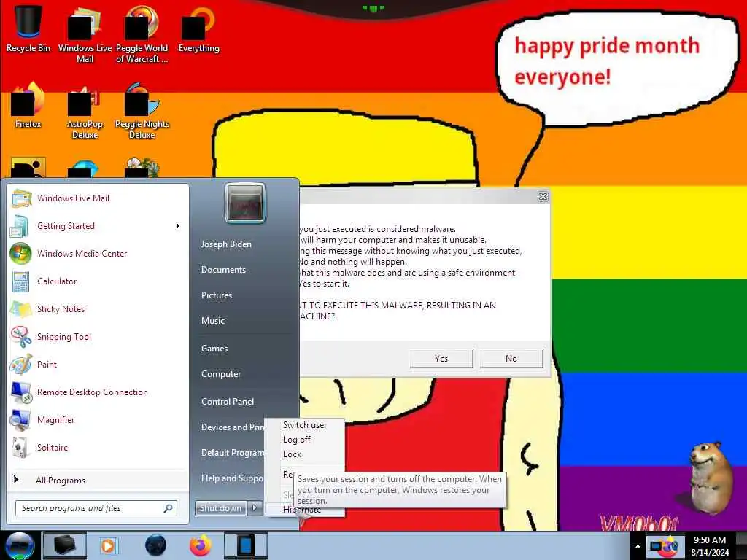Open Control Panel from Start menu

coord(228,402)
